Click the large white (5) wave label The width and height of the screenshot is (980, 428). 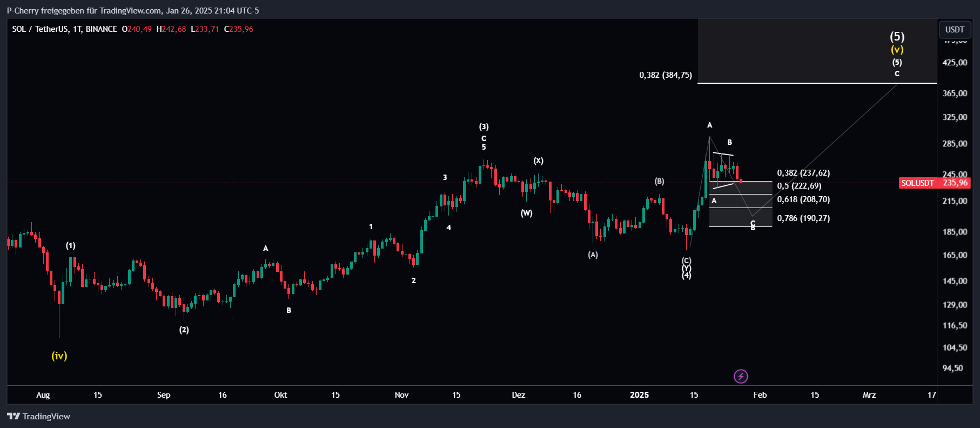tap(897, 36)
